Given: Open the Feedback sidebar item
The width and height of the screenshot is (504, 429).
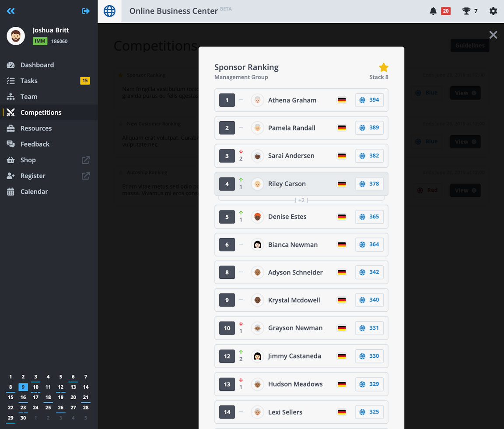Looking at the screenshot, I should (x=35, y=144).
